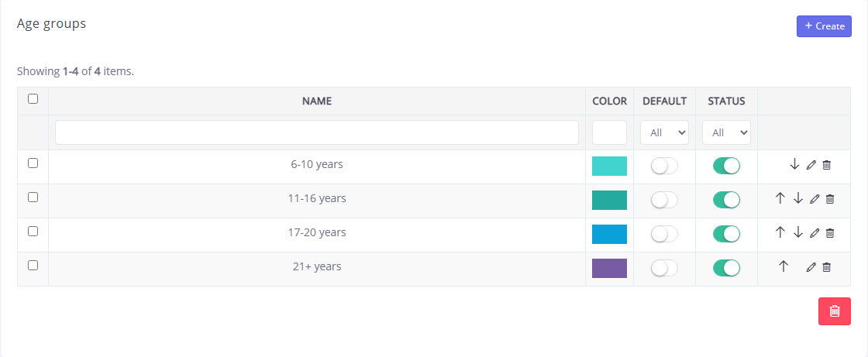Screen dimensions: 868x357
Task: Move 21+ years row up
Action: click(x=783, y=266)
